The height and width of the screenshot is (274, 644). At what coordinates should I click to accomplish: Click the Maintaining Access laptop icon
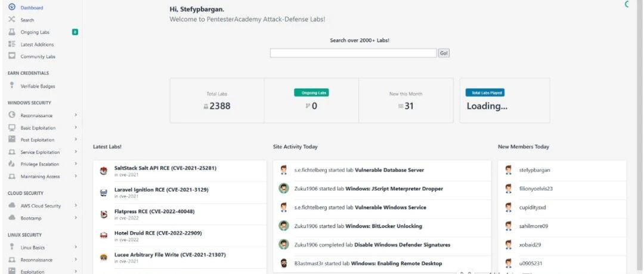pyautogui.click(x=12, y=176)
